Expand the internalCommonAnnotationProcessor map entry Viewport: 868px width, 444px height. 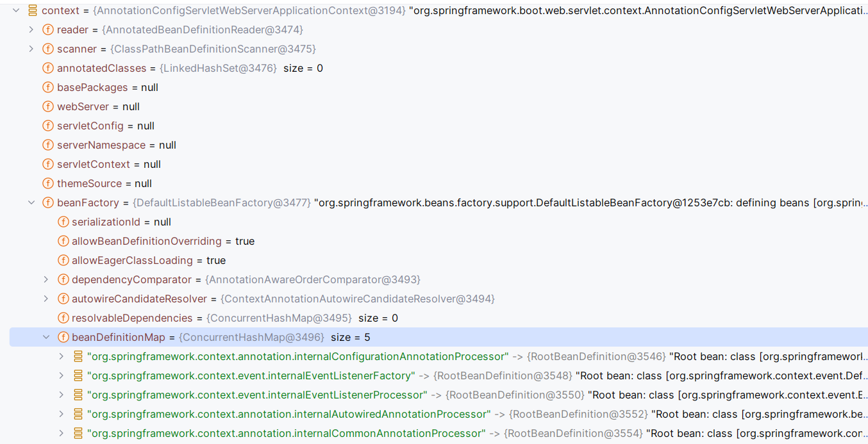[x=61, y=433]
